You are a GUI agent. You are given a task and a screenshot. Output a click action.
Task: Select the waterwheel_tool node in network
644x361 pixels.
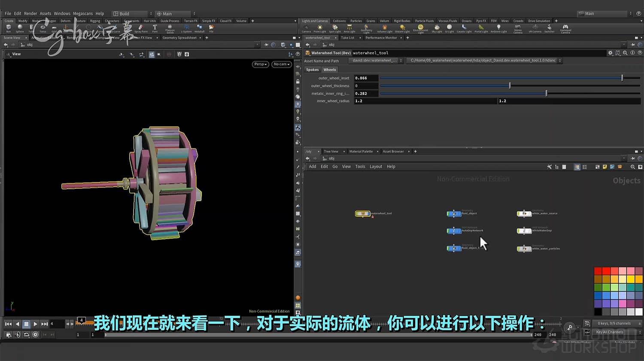363,213
